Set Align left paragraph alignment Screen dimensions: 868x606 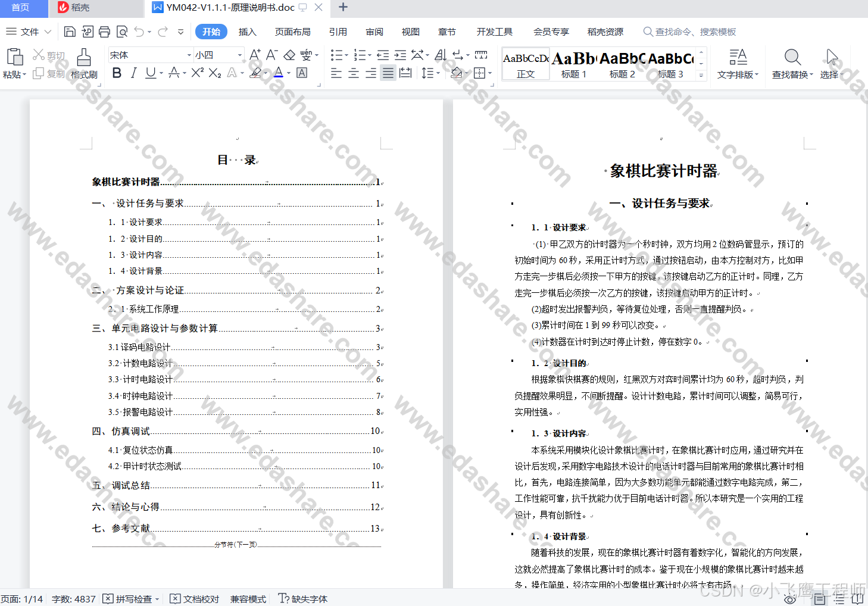(x=336, y=73)
